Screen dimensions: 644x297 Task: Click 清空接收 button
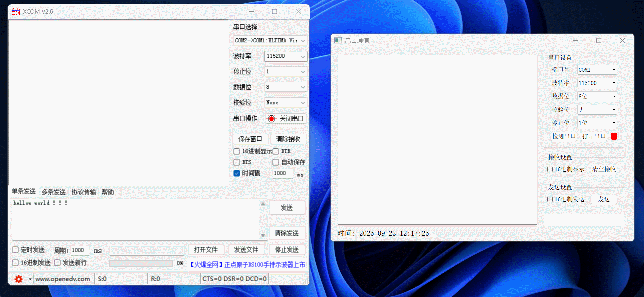tap(604, 169)
